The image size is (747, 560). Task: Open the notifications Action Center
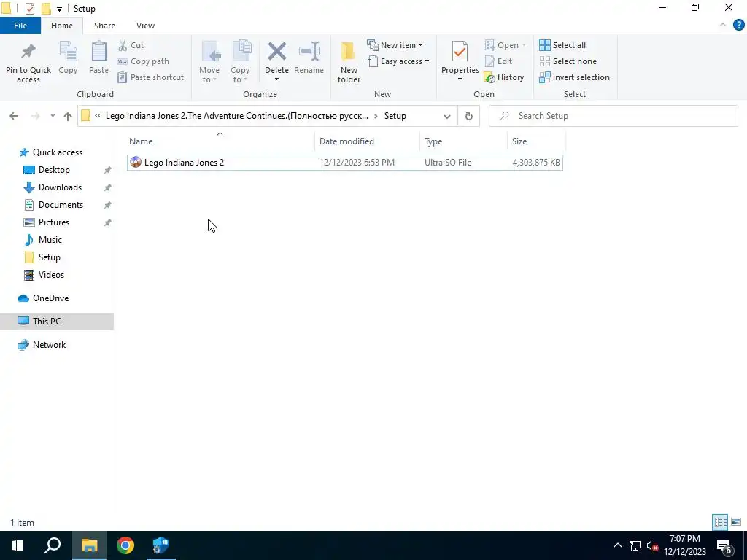[x=724, y=546]
